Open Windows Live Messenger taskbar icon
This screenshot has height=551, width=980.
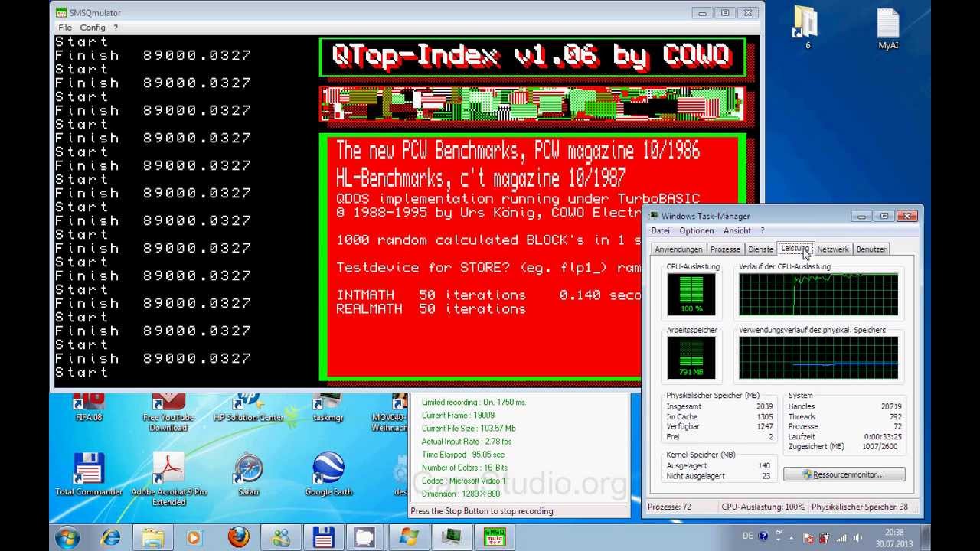coord(281,537)
